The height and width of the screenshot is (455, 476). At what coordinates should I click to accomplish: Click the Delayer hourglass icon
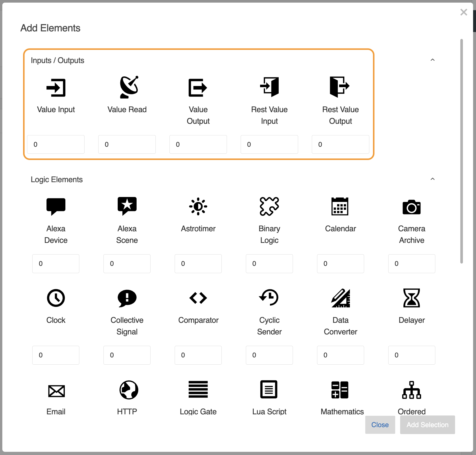coord(411,298)
